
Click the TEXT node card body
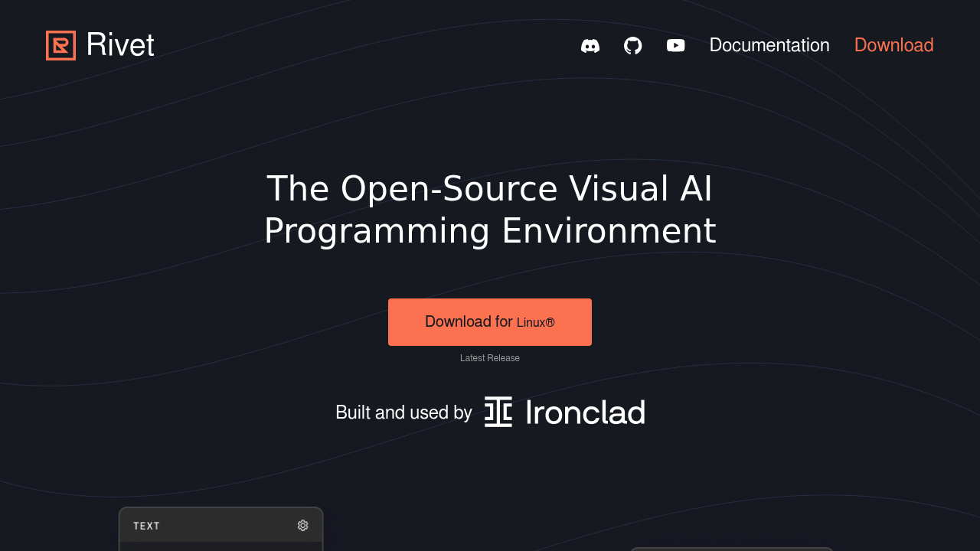click(221, 546)
